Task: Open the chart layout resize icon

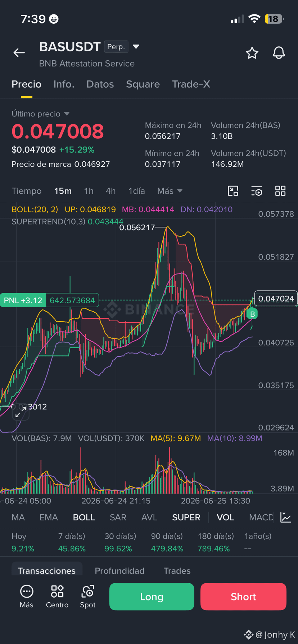Action: 233,191
